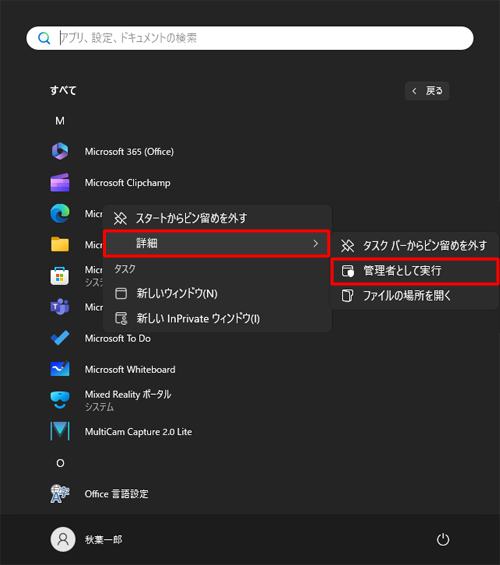The height and width of the screenshot is (565, 500).
Task: Open Microsoft Whiteboard list entry
Action: tap(130, 369)
